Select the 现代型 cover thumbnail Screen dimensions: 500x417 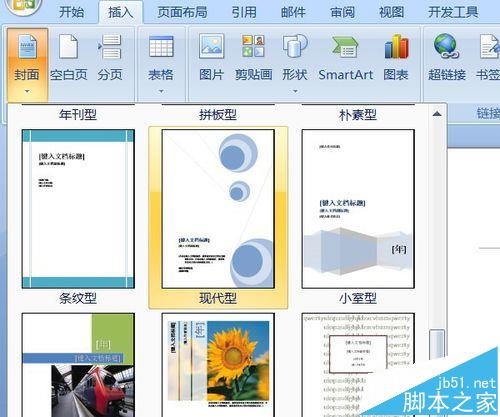tap(218, 209)
